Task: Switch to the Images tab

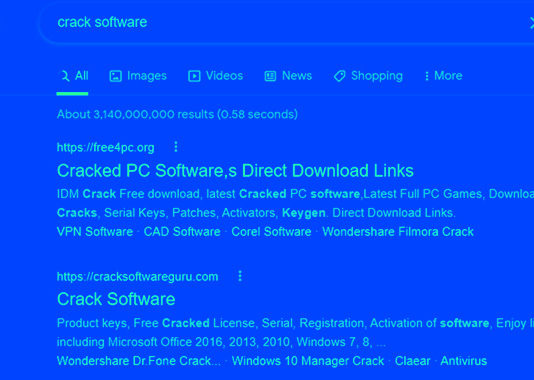Action: [138, 76]
